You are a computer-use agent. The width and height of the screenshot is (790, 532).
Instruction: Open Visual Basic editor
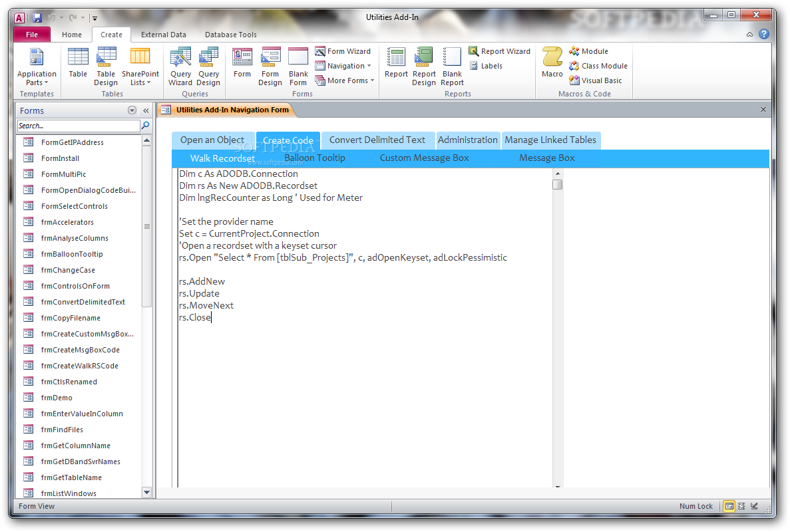(595, 80)
